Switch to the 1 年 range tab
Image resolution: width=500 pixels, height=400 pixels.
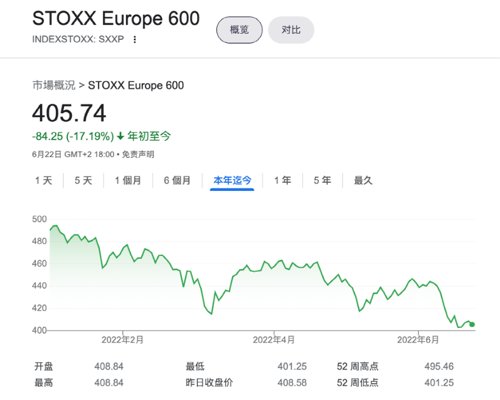[283, 180]
